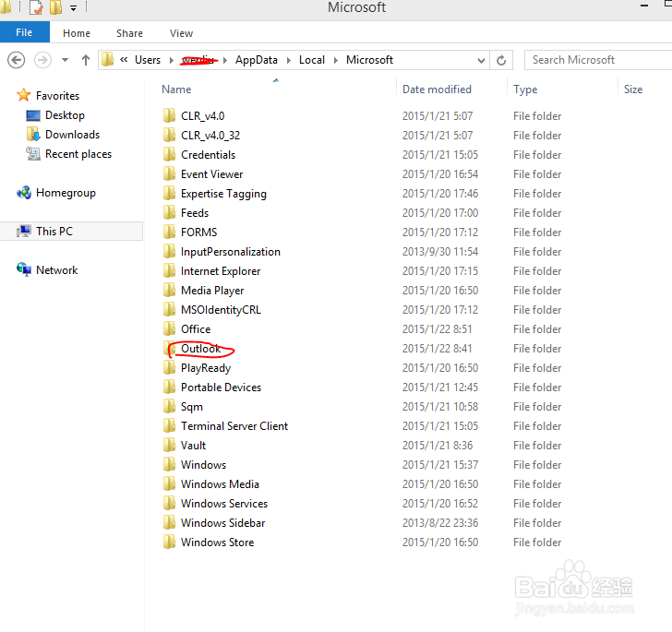Click the Search Microsoft input box
Screen dimensions: 672x632
point(598,60)
